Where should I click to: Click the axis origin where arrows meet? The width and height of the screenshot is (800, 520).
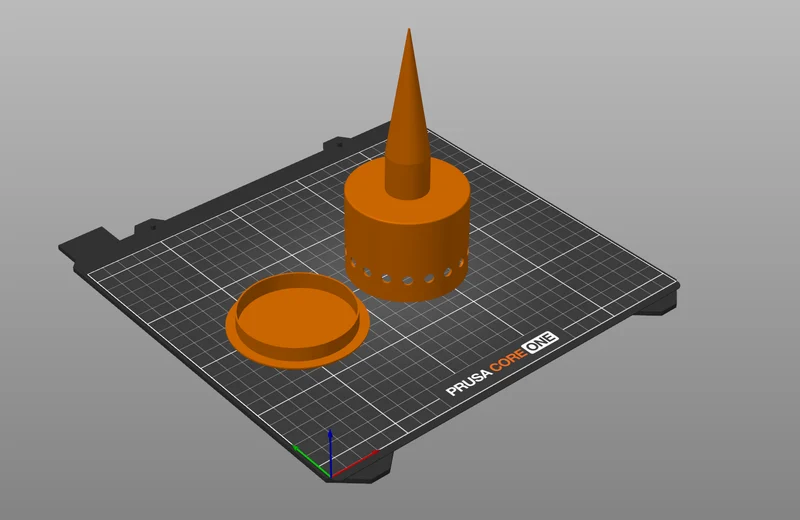(331, 476)
